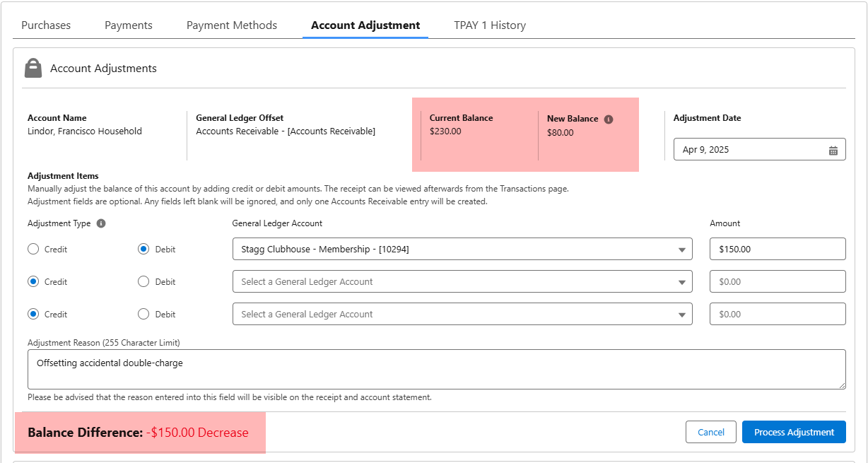Click the Process Adjustment button
The width and height of the screenshot is (868, 463).
coord(794,432)
